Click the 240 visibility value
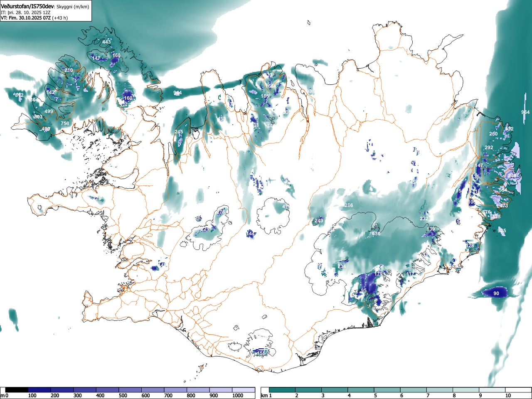This screenshot has height=399, width=532. click(x=512, y=176)
